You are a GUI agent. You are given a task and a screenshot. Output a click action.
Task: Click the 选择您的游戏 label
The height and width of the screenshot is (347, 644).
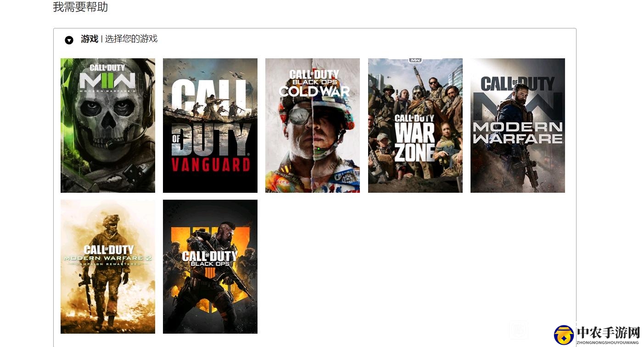point(131,39)
